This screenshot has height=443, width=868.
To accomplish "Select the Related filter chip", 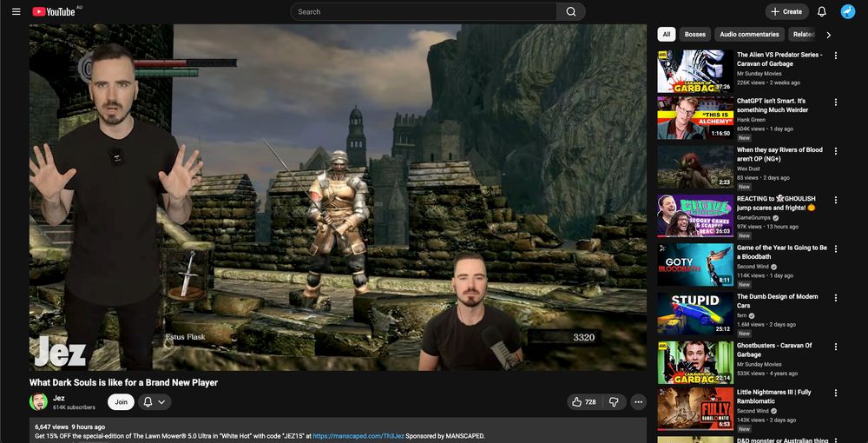I will pos(803,35).
